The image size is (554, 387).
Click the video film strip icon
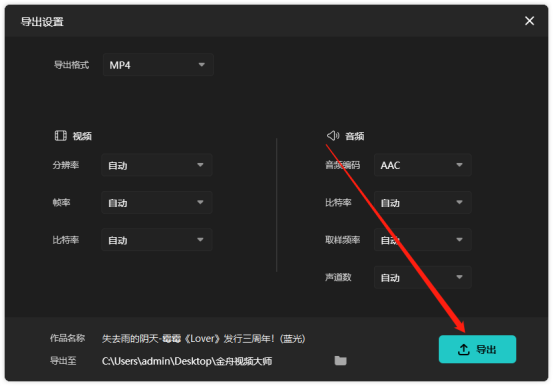[60, 135]
